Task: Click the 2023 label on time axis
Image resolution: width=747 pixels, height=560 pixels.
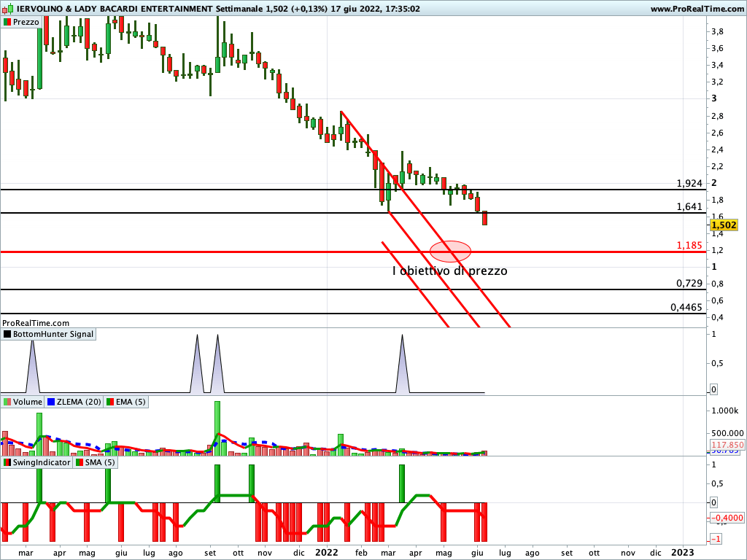Action: pos(683,552)
